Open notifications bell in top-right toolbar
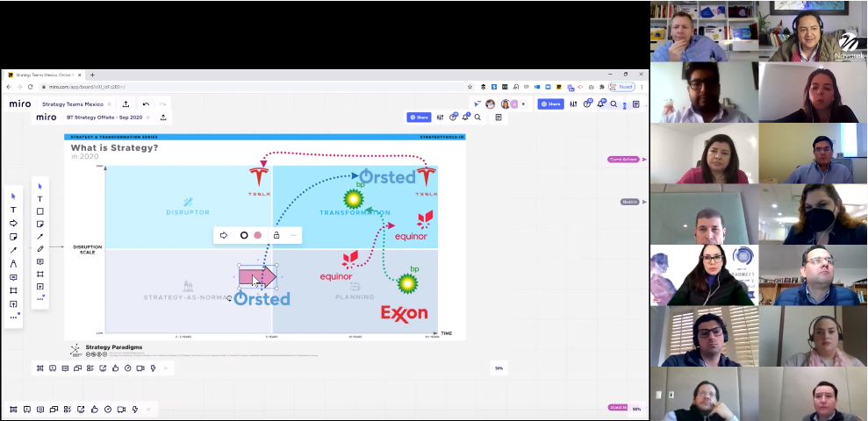 (601, 104)
